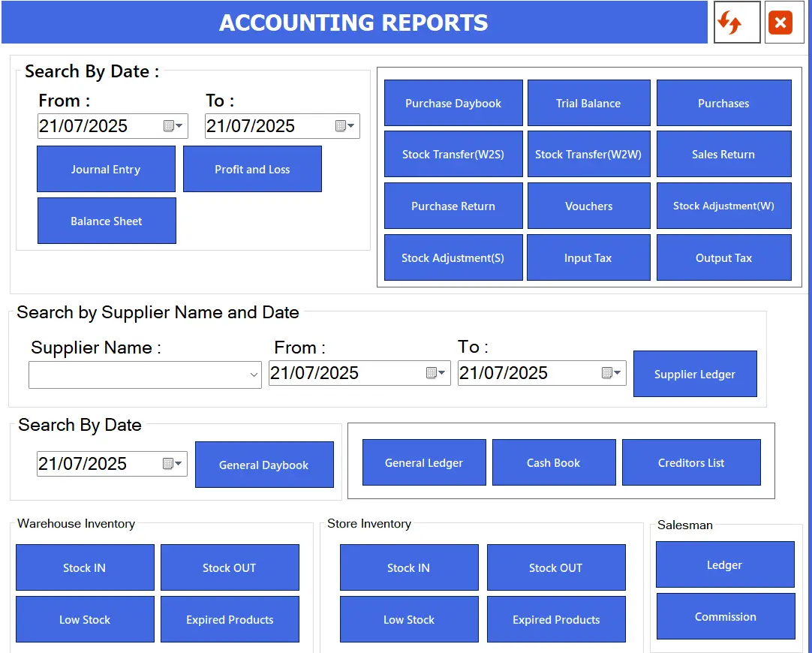Expand the Supplier Name dropdown

(254, 375)
